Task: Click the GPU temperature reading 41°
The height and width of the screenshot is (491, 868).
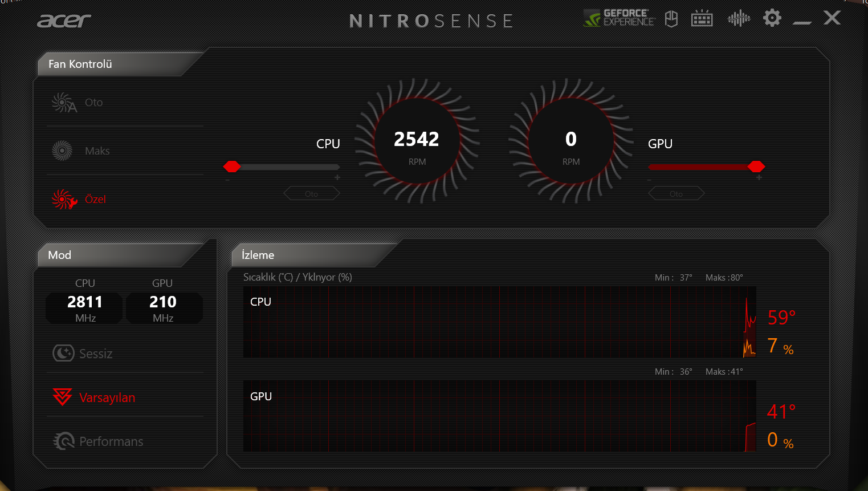Action: click(781, 412)
